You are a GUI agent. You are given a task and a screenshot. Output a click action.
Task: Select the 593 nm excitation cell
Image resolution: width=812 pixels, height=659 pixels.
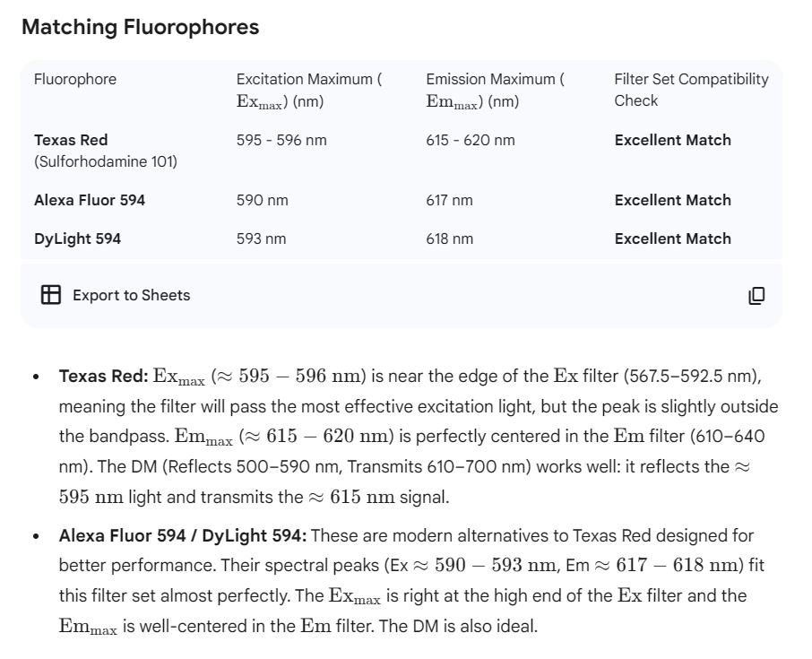point(262,238)
